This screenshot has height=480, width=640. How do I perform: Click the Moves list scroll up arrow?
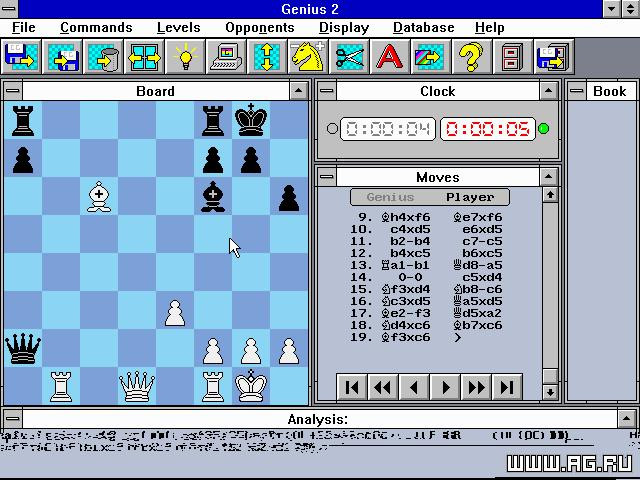pos(550,195)
